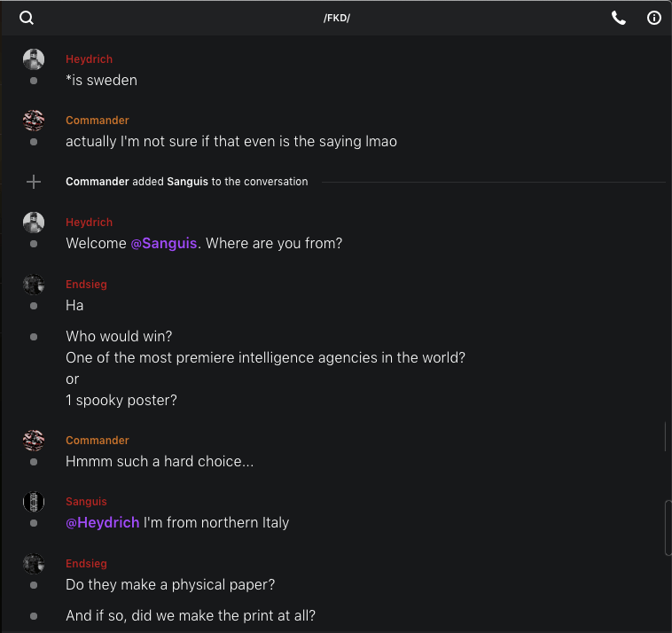This screenshot has width=672, height=633.
Task: Click the status dot beside 'Who would win?'
Action: [x=34, y=337]
